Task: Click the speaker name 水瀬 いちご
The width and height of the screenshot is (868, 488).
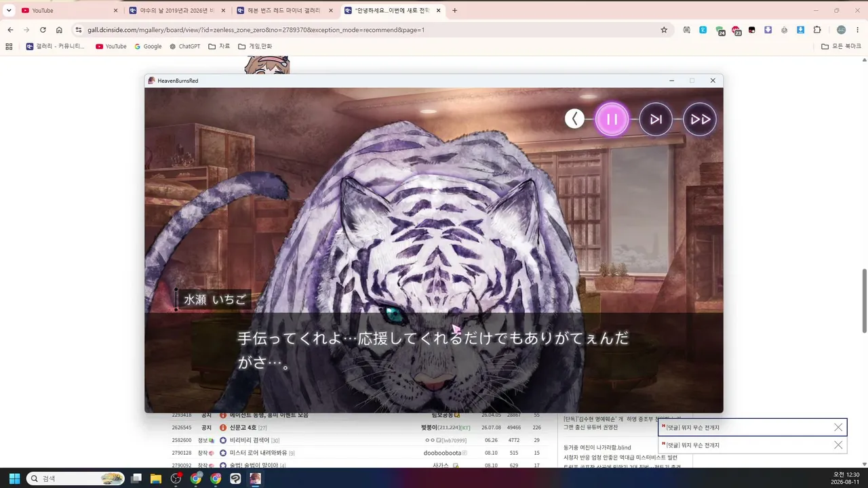Action: pos(215,300)
